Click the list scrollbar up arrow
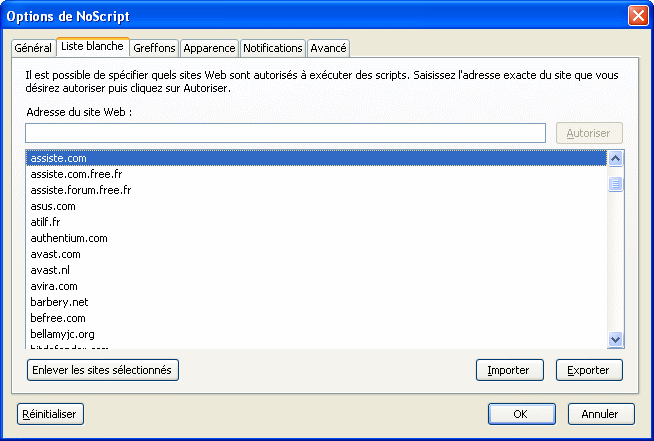654x441 pixels. pyautogui.click(x=616, y=158)
